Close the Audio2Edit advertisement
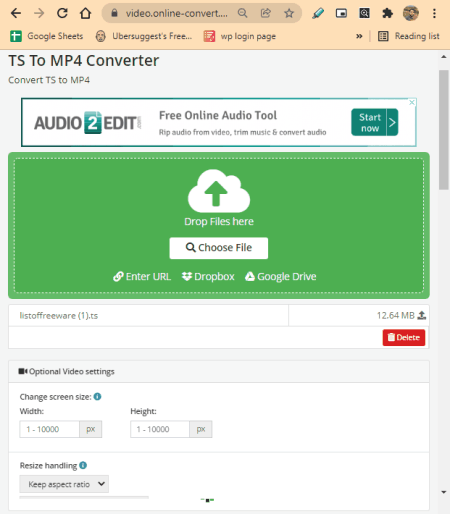 click(412, 102)
